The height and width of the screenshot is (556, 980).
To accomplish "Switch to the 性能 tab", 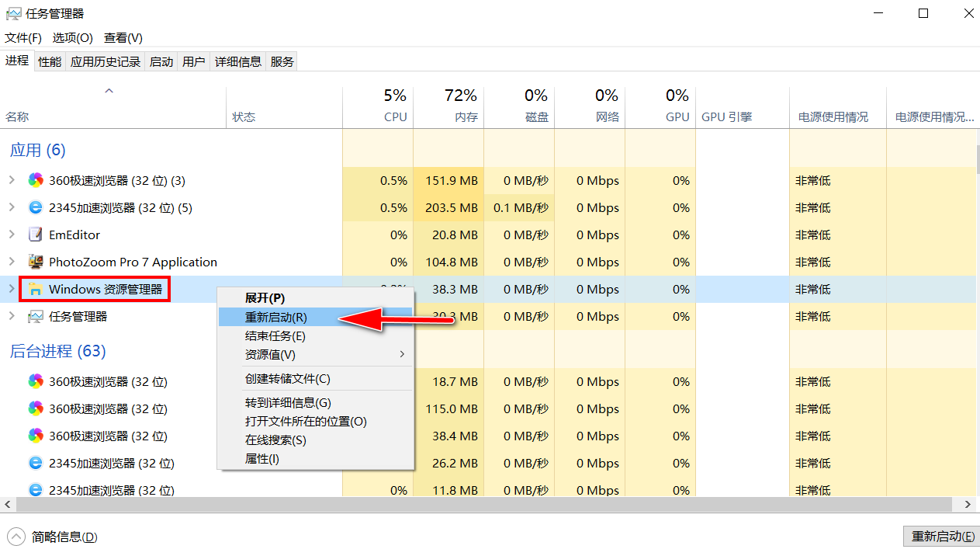I will coord(50,61).
